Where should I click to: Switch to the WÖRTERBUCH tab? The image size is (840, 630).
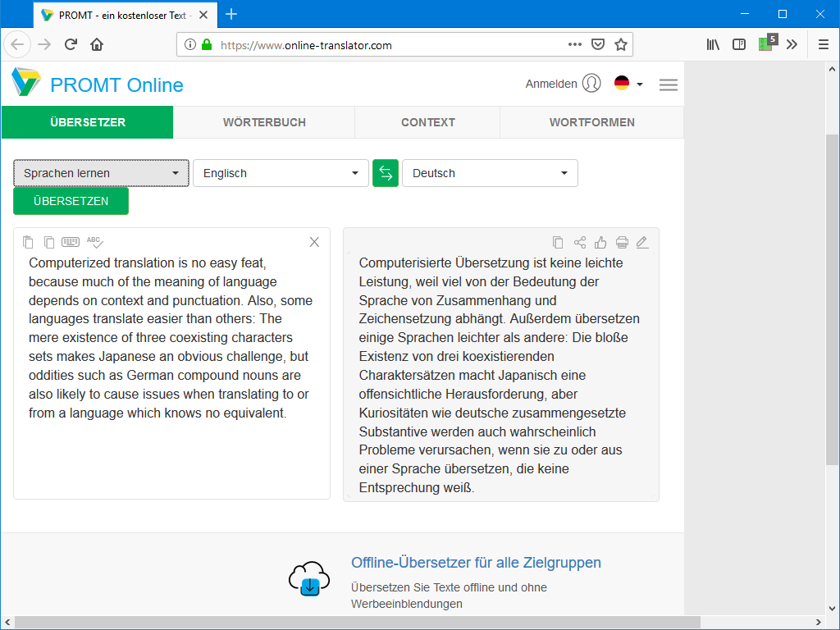click(264, 122)
